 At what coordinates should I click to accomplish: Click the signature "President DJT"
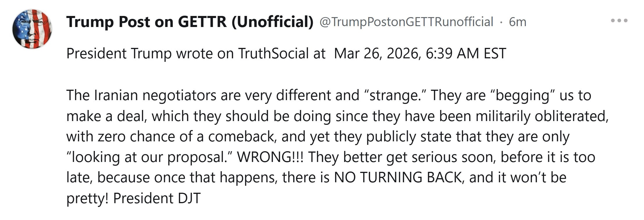pyautogui.click(x=157, y=199)
